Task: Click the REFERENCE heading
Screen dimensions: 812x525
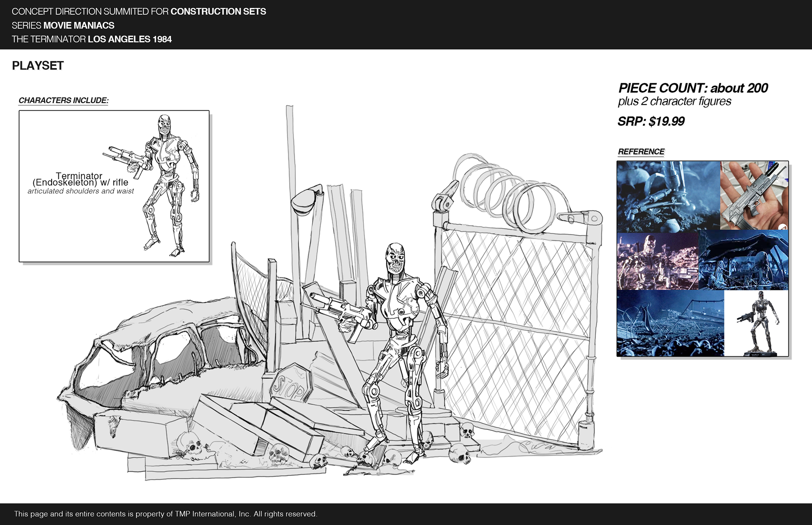Action: coord(641,152)
